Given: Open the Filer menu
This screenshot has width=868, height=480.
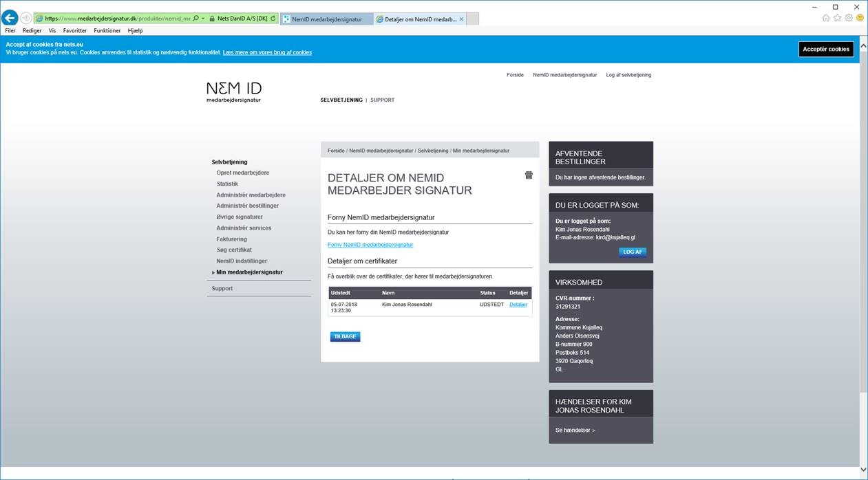Looking at the screenshot, I should coord(10,31).
